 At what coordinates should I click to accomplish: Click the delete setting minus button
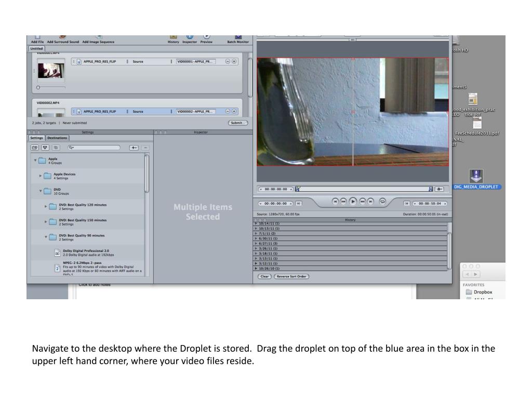(x=145, y=148)
